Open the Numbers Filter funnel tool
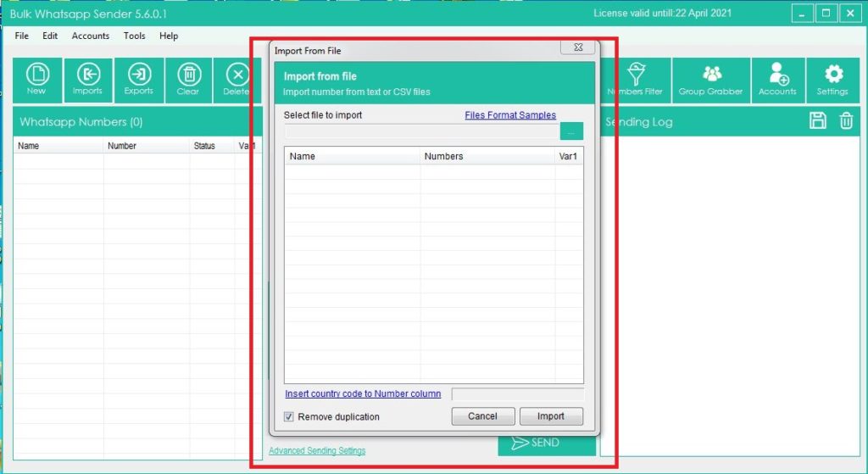 636,81
